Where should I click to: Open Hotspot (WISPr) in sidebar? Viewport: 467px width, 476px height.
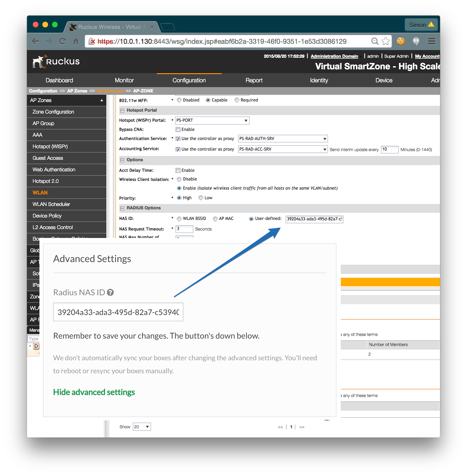click(x=67, y=147)
